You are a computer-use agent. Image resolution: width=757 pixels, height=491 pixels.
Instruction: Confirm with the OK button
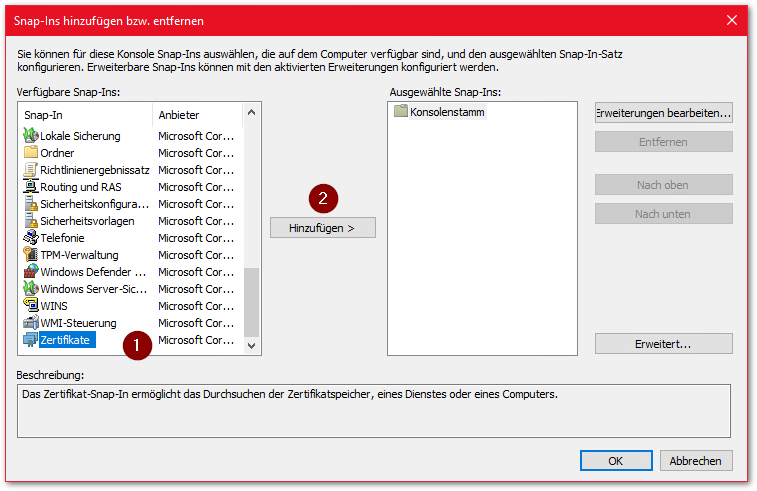(x=615, y=461)
